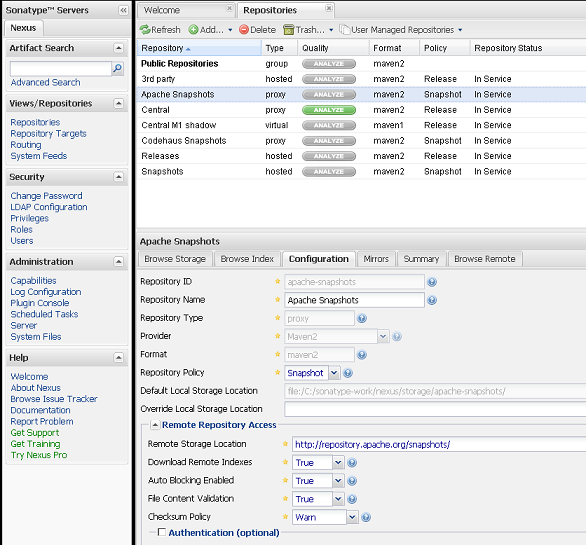Click ANALYZE button for Releases row
This screenshot has width=586, height=545.
[329, 156]
